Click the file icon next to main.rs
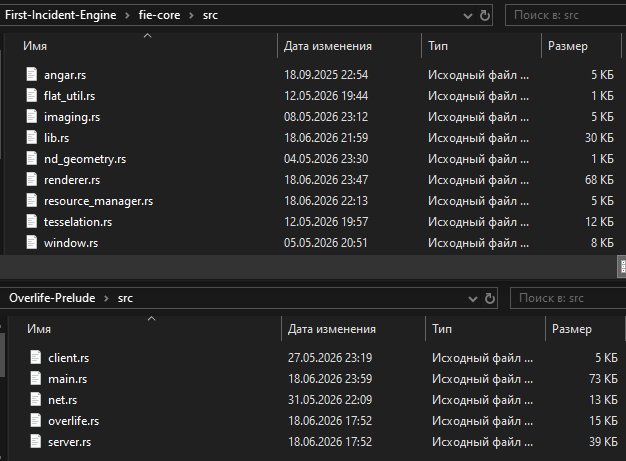This screenshot has width=626, height=461. [x=36, y=378]
